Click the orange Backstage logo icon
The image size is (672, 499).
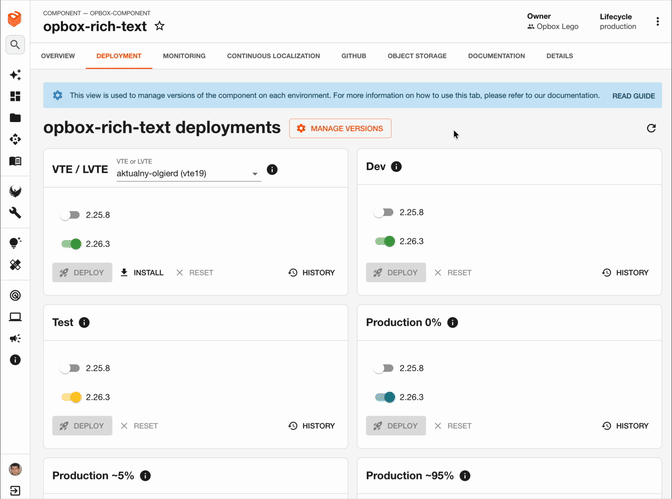pyautogui.click(x=15, y=19)
